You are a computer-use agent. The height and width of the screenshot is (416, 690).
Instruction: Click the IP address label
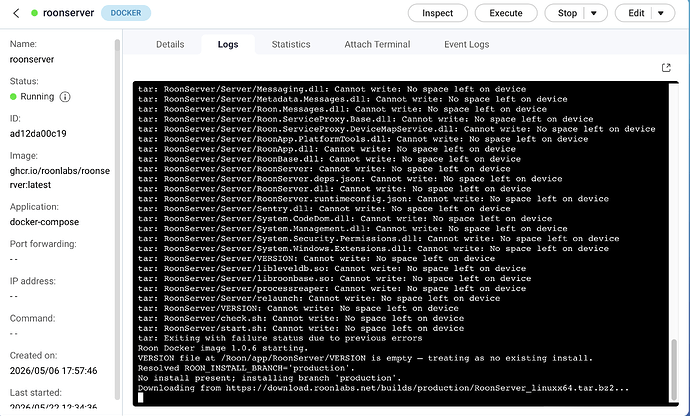tap(33, 281)
